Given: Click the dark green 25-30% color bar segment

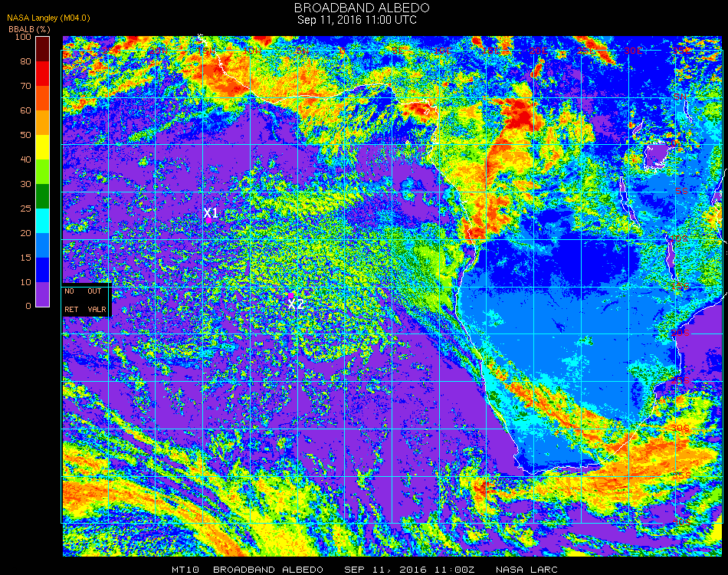Looking at the screenshot, I should point(42,196).
